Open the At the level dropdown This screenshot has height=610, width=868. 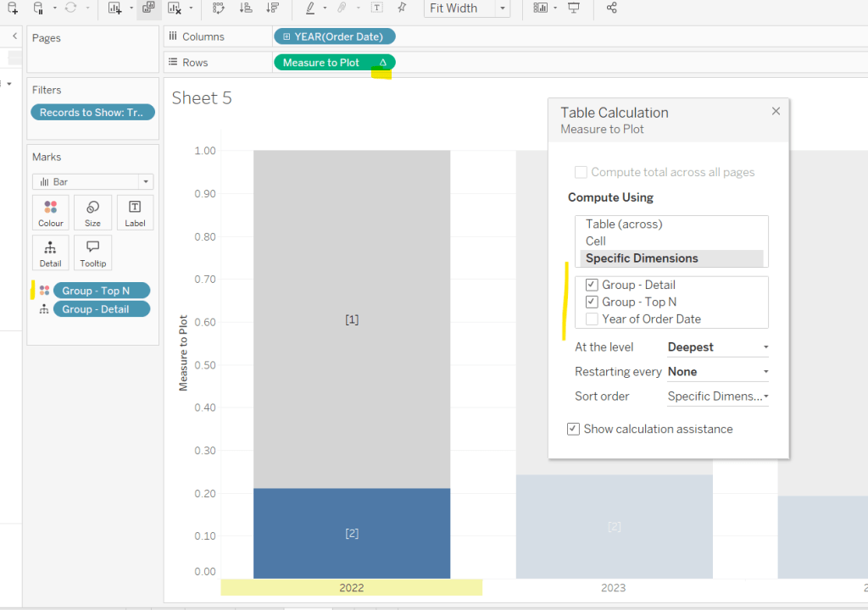(717, 347)
